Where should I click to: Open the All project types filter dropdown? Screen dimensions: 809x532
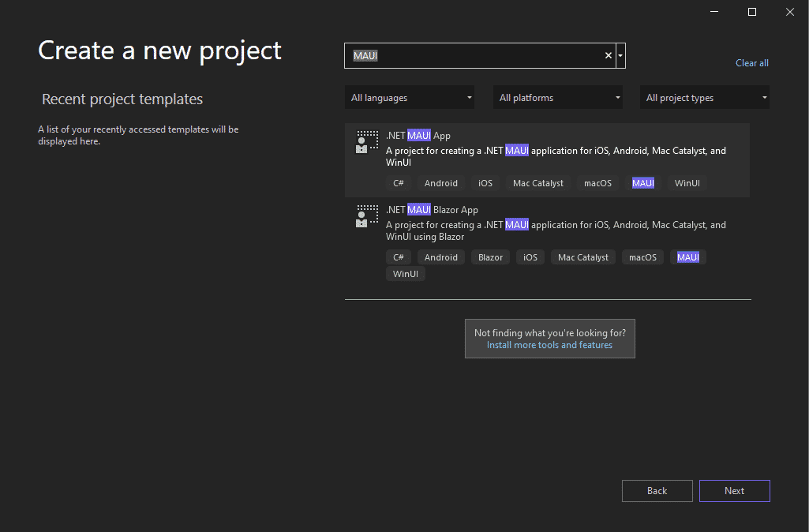click(x=705, y=98)
